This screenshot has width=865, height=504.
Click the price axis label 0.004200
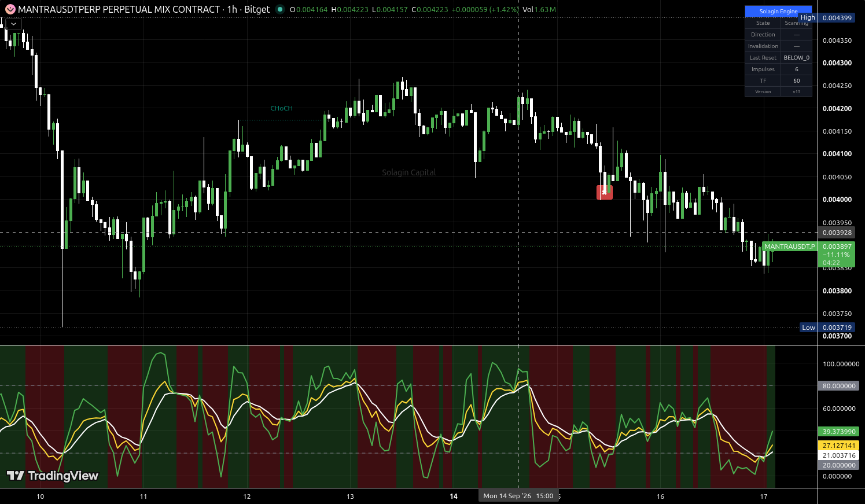point(837,109)
